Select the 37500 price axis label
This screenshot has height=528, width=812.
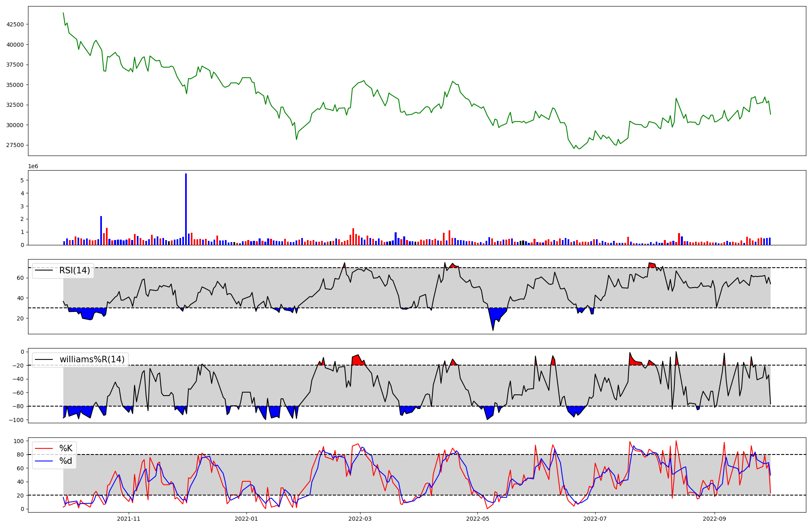point(15,65)
